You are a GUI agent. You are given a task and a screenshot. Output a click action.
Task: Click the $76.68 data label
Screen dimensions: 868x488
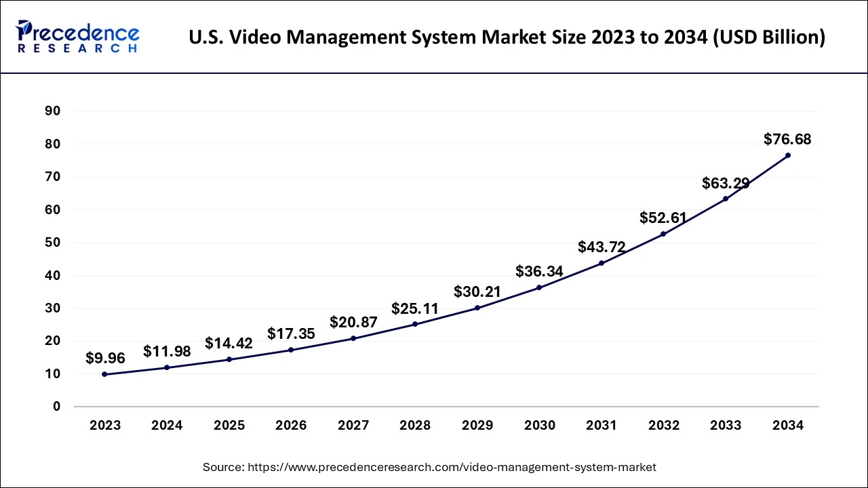pyautogui.click(x=787, y=140)
